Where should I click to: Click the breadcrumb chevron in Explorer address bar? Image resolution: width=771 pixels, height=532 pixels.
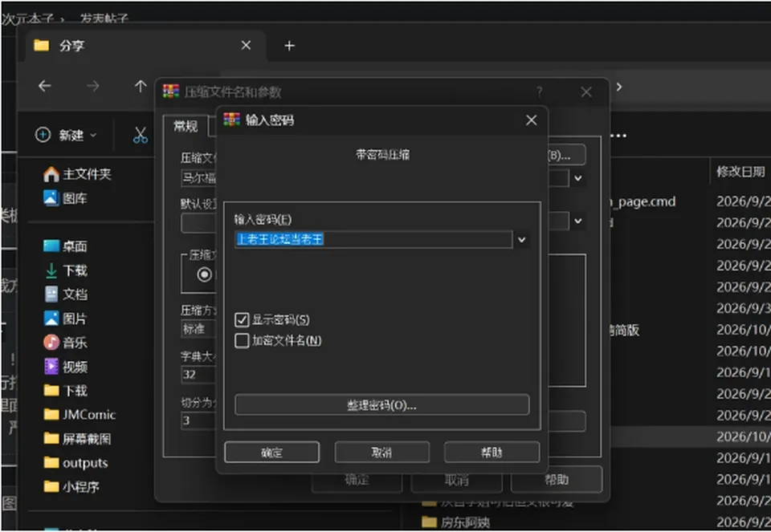[x=619, y=87]
